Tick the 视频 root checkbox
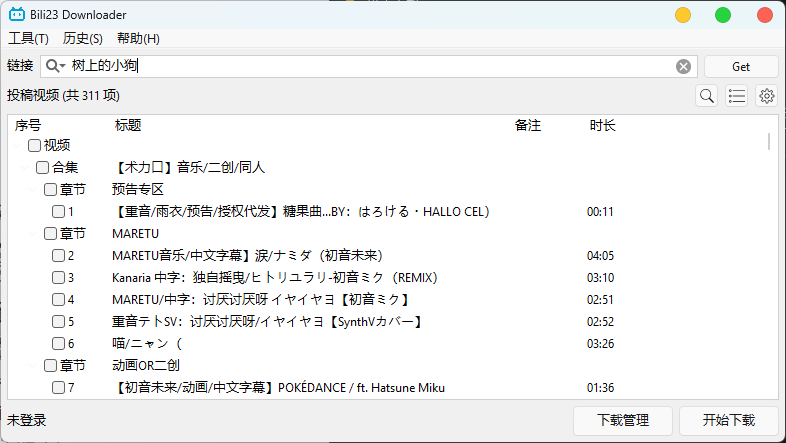This screenshot has width=786, height=443. pos(35,146)
